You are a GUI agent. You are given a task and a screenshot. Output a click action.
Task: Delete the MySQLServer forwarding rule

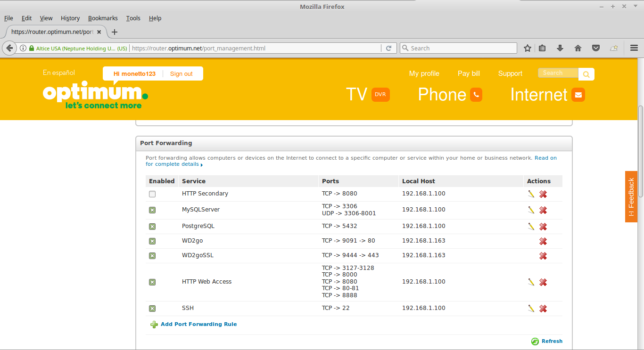tap(543, 210)
